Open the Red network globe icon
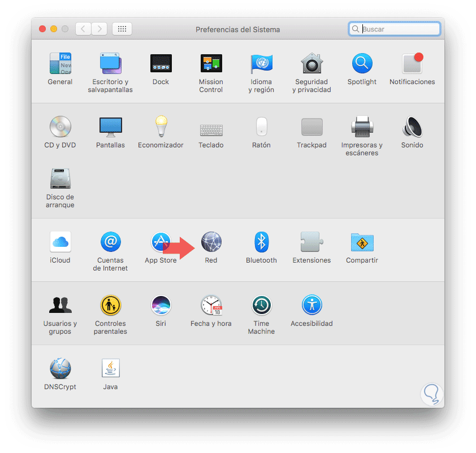The image size is (476, 453). (x=211, y=242)
